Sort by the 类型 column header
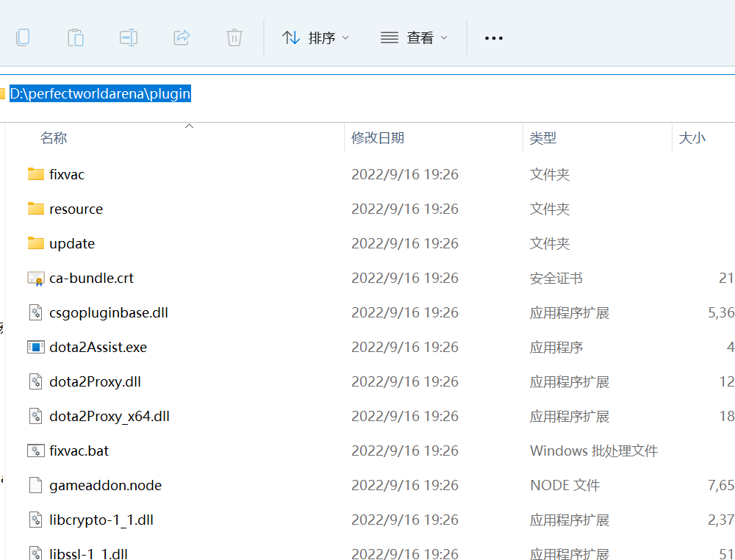 coord(543,137)
